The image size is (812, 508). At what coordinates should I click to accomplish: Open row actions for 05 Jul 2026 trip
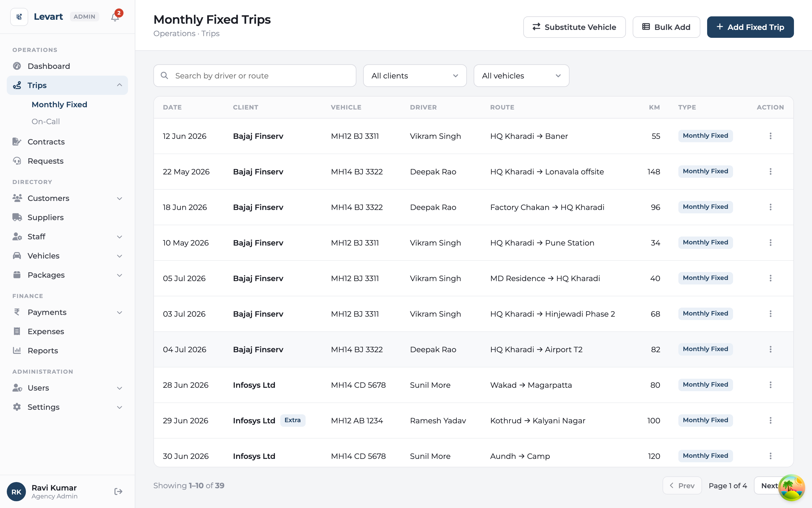click(770, 278)
